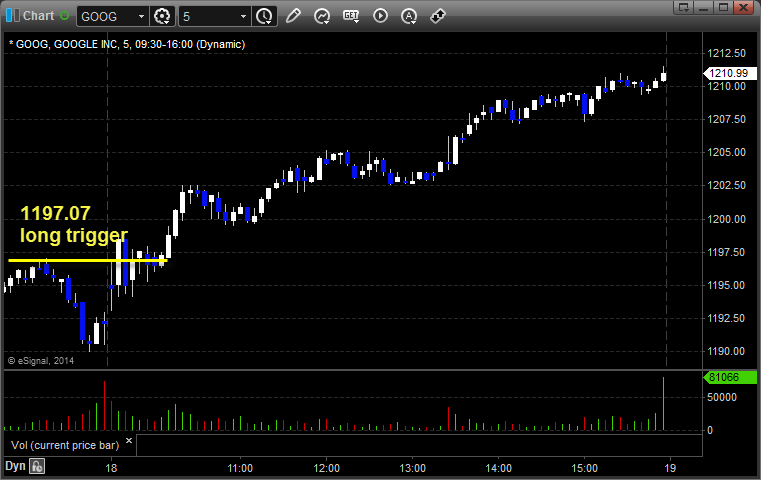
Task: Open the studies indicator chart-line menu
Action: point(322,16)
